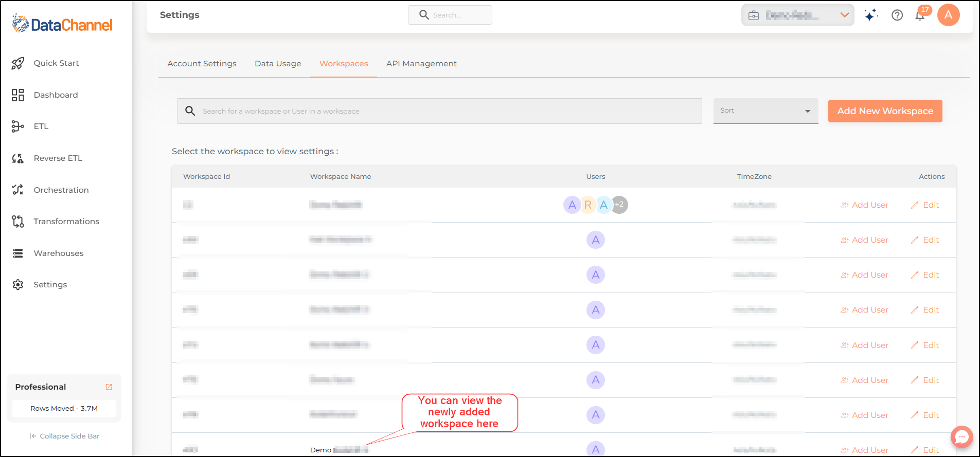Switch to API Management tab
Viewport: 980px width, 457px height.
click(x=421, y=64)
